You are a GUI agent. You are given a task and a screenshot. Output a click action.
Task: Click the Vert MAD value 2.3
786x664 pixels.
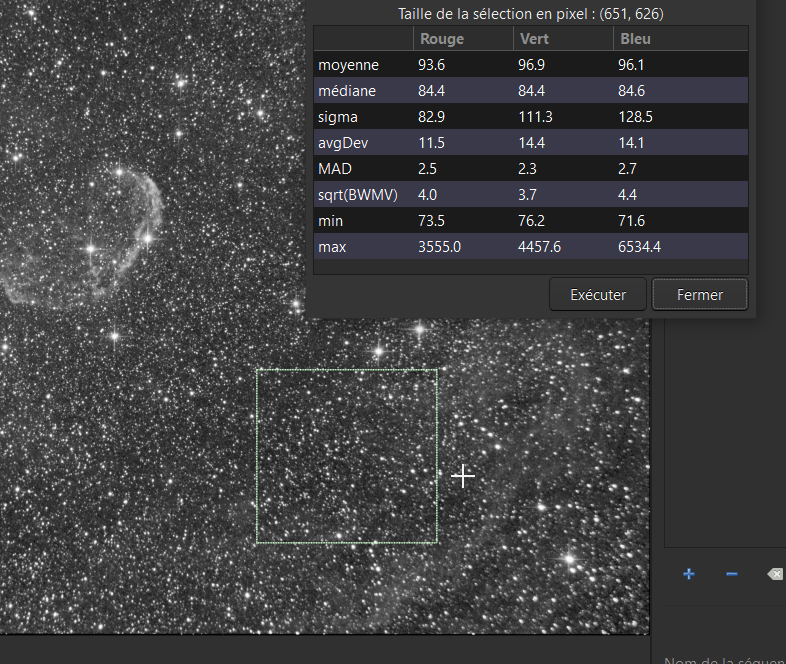[x=527, y=169]
